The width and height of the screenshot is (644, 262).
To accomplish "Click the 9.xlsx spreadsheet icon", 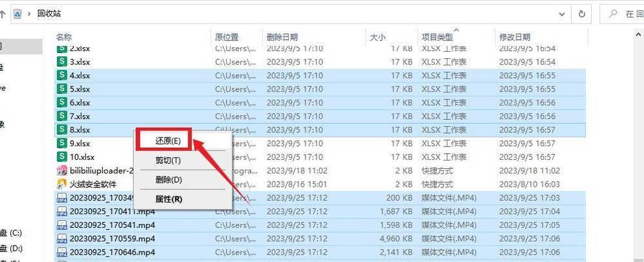I will click(x=62, y=143).
